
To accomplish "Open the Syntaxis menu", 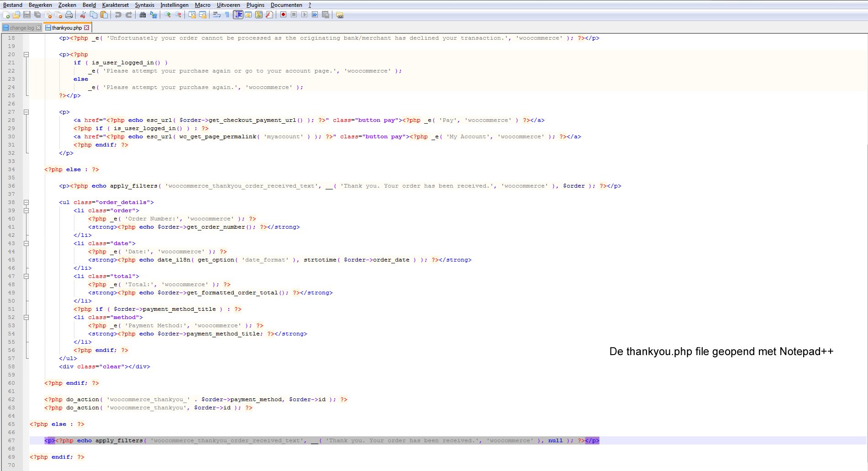I will point(144,5).
